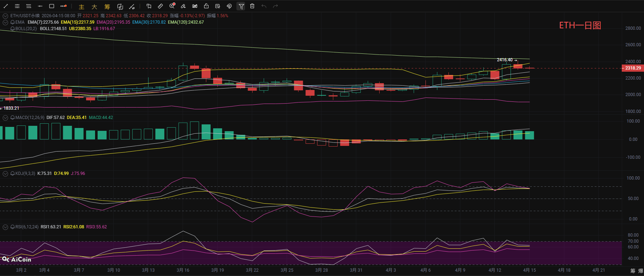Screen dimensions: 644x276
Task: Click the undo arrow in toolbar
Action: [x=264, y=6]
